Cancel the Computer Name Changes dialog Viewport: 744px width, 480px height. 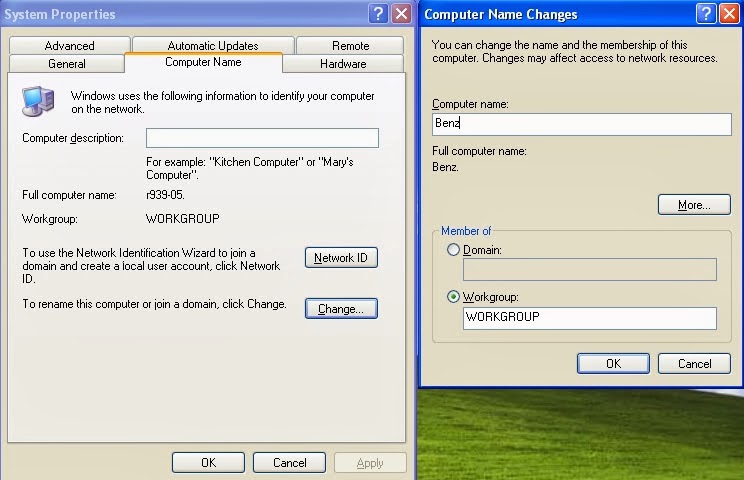pyautogui.click(x=694, y=363)
